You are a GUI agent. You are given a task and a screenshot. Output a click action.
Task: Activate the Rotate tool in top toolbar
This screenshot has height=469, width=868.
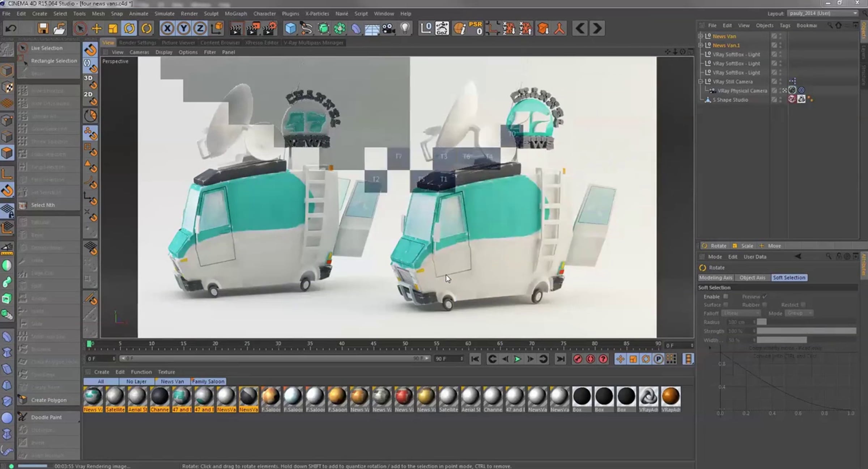coord(129,28)
